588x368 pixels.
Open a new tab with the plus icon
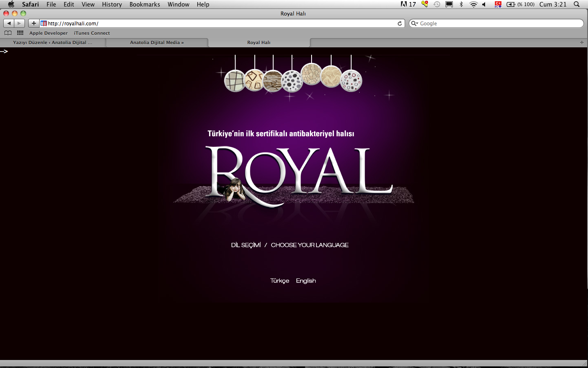pyautogui.click(x=581, y=43)
